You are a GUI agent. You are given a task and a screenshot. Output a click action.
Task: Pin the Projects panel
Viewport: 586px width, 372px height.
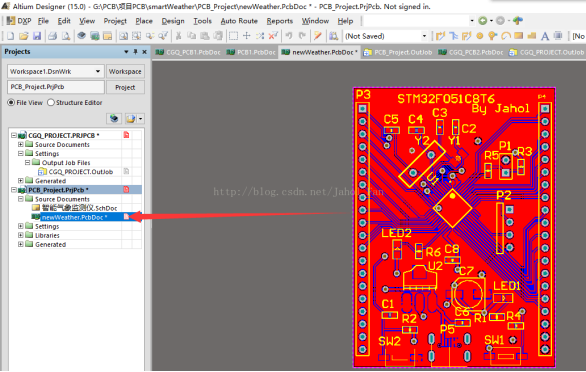tap(135, 52)
